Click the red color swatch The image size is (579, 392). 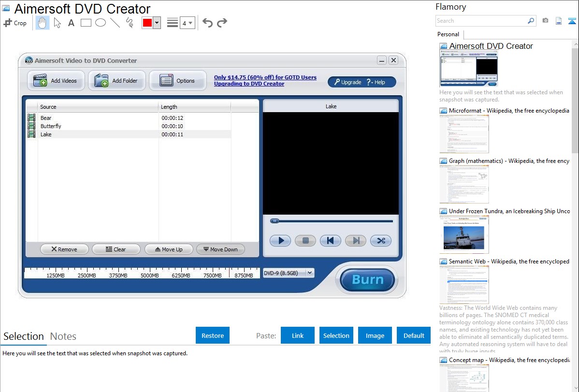[147, 23]
